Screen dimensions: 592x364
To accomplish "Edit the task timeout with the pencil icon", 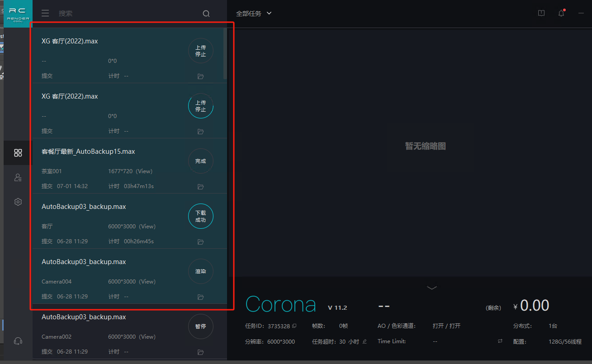I will click(x=365, y=341).
